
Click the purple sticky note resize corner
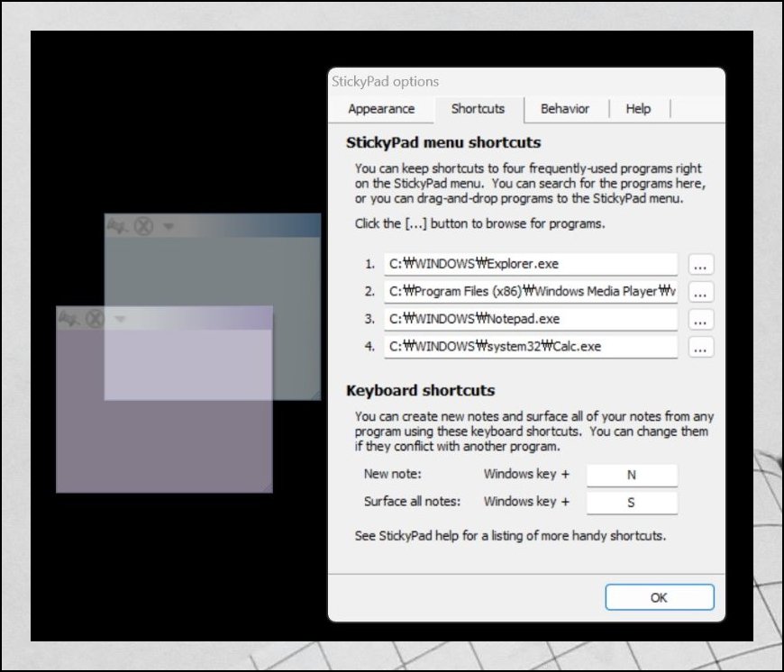tap(268, 487)
